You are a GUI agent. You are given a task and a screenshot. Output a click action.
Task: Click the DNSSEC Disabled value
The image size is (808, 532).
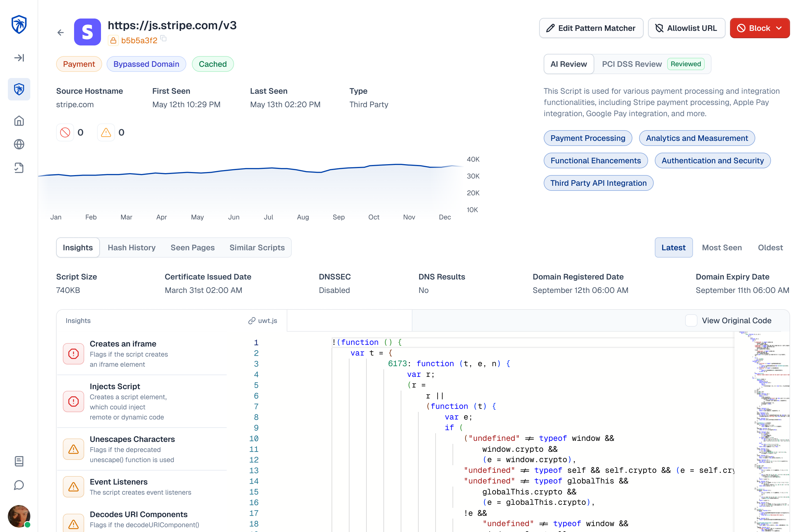coord(334,290)
